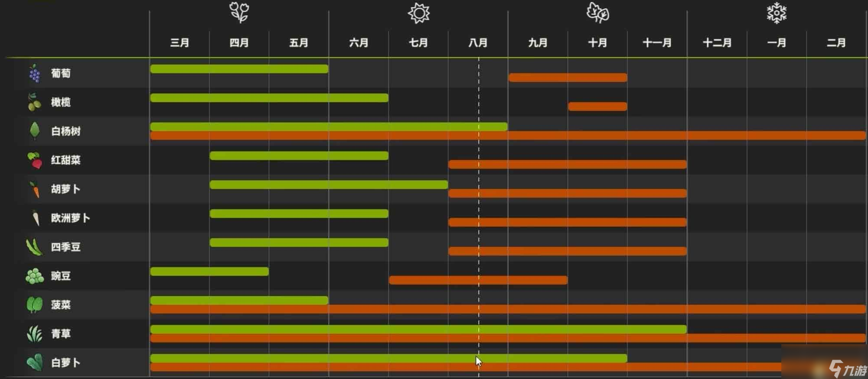Click the pea orange harvest bar
Viewport: 868px width, 379px height.
pos(478,280)
